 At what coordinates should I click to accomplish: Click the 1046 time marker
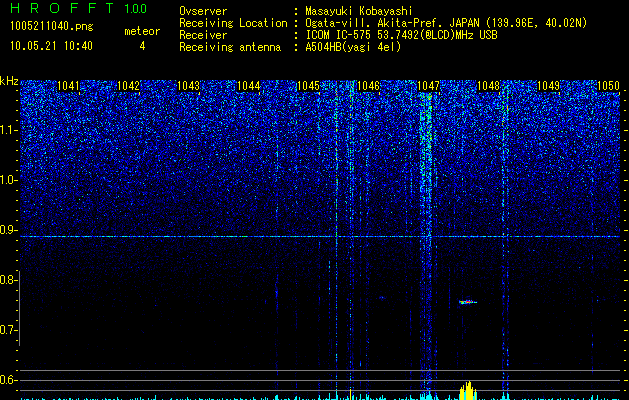pyautogui.click(x=368, y=86)
